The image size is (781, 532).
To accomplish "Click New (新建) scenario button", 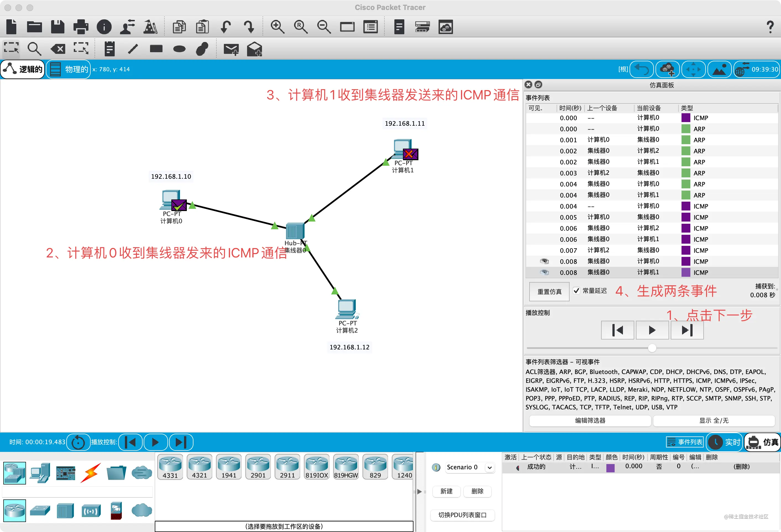I will [x=446, y=491].
